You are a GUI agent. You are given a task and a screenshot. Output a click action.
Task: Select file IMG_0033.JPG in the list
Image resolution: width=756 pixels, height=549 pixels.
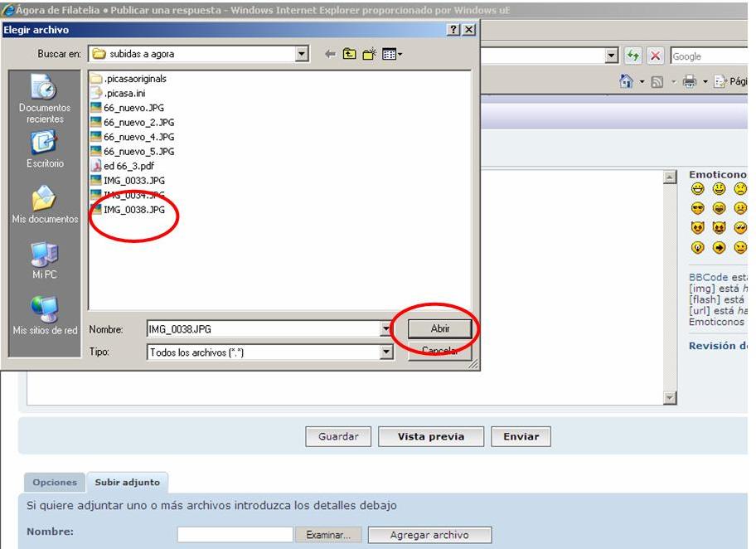click(x=133, y=180)
